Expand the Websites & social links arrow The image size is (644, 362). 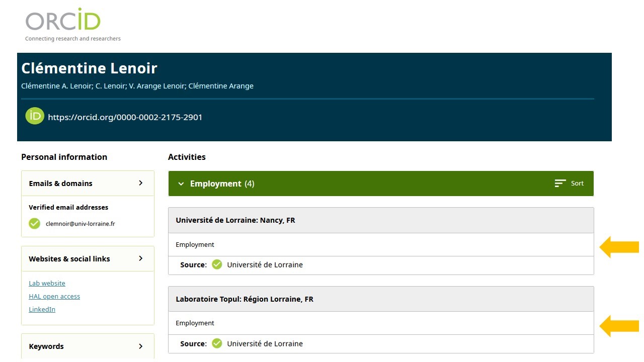coord(141,258)
